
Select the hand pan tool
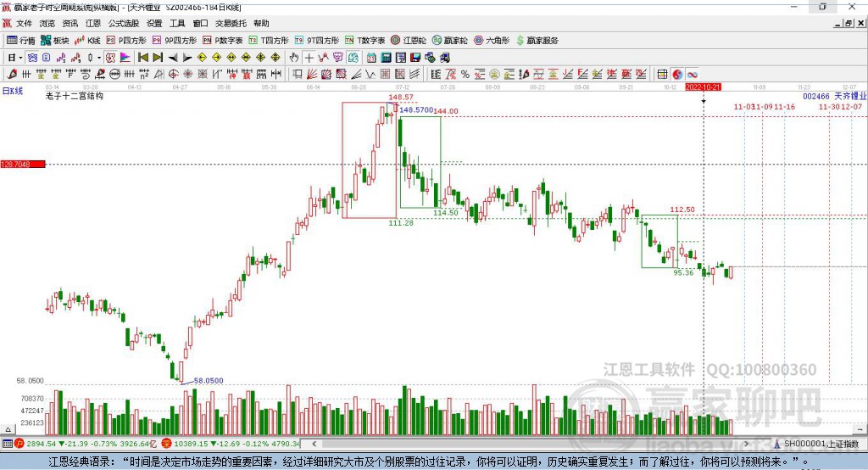[x=294, y=58]
